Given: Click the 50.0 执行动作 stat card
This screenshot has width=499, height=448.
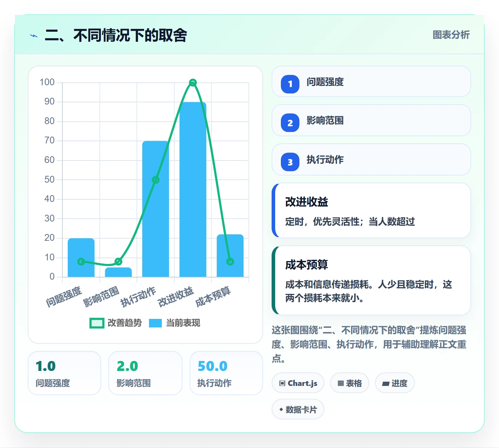Looking at the screenshot, I should [x=226, y=373].
